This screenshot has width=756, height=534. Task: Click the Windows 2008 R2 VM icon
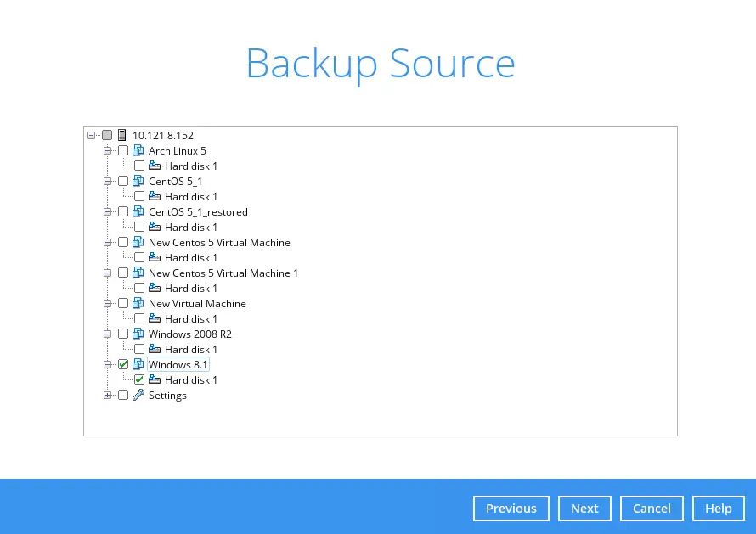pyautogui.click(x=138, y=334)
